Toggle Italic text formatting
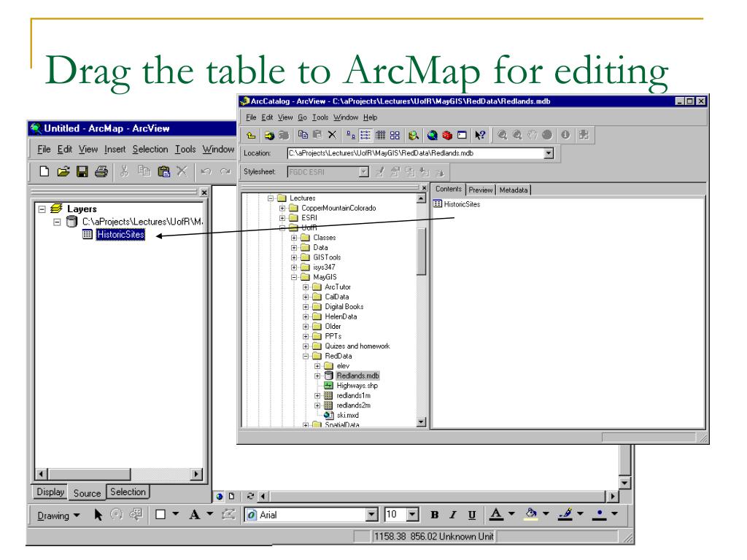This screenshot has width=747, height=560. pyautogui.click(x=452, y=515)
